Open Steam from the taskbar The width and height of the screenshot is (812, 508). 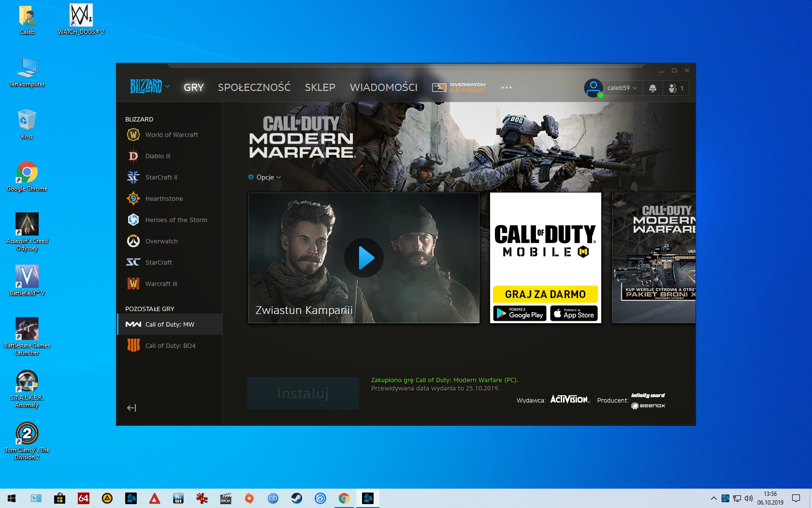[296, 498]
